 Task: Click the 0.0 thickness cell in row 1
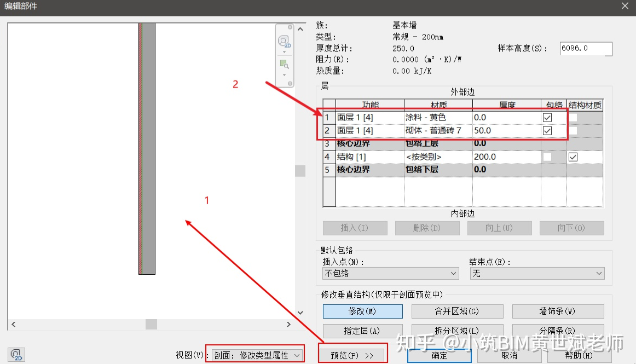[x=507, y=118]
